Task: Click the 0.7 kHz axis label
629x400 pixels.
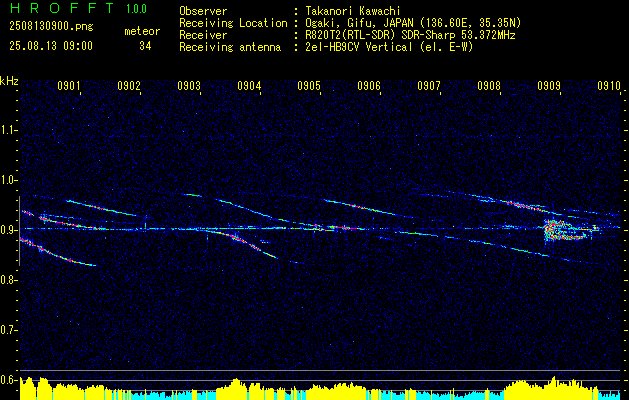Action: click(7, 330)
